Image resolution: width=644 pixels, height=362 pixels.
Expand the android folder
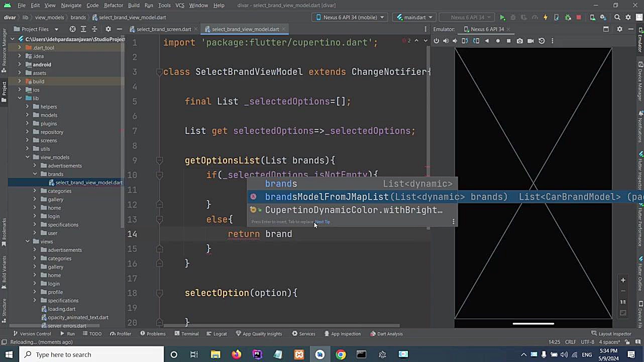click(20, 64)
